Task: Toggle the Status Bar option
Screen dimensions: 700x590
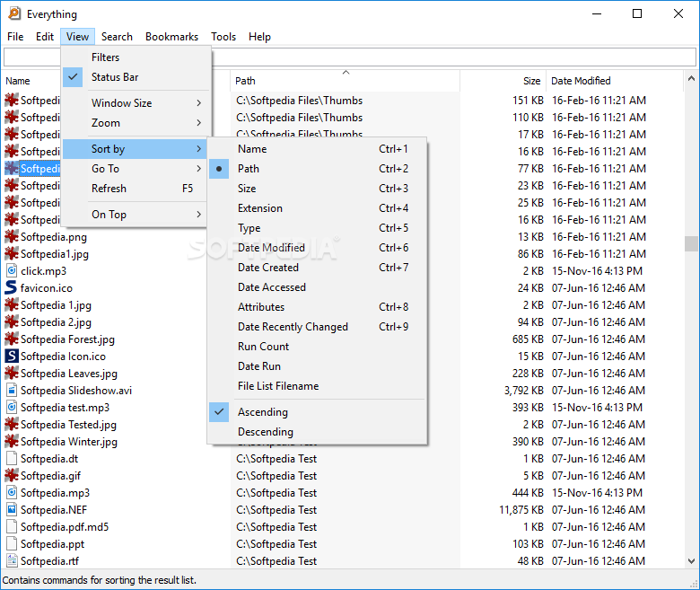Action: (x=136, y=77)
